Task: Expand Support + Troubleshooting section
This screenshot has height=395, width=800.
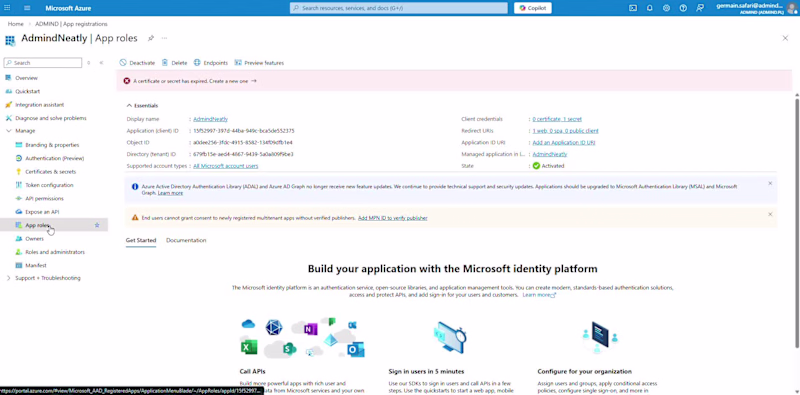Action: [9, 278]
